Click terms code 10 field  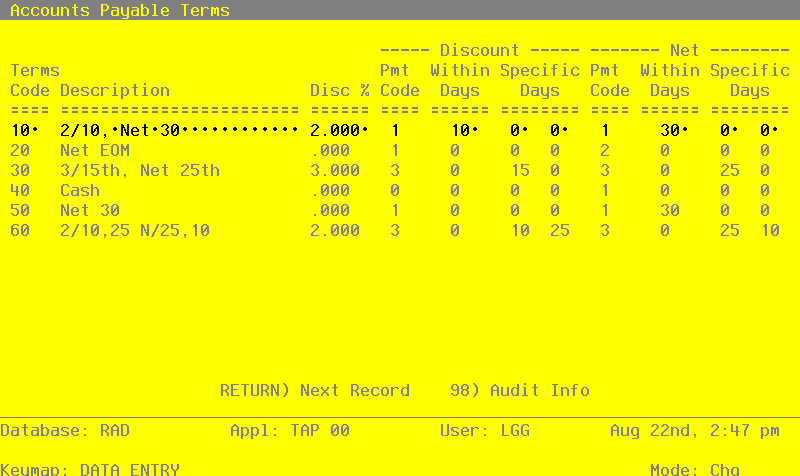click(24, 130)
